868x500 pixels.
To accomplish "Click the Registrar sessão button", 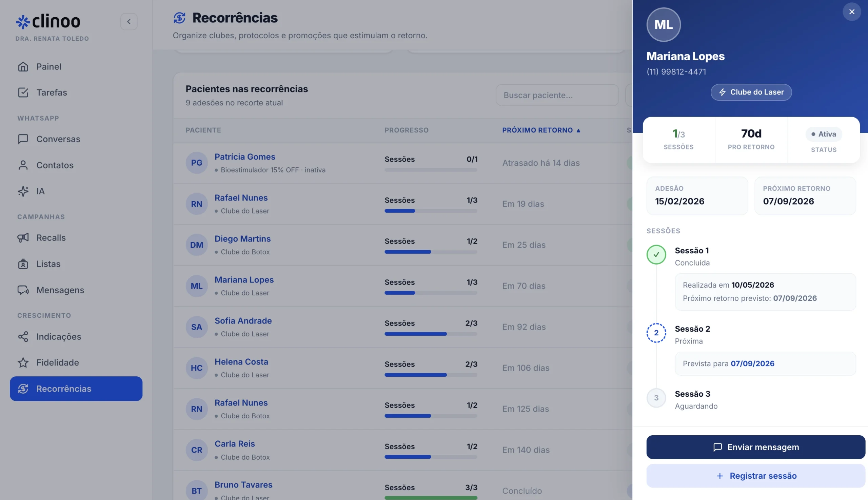I will [x=755, y=476].
